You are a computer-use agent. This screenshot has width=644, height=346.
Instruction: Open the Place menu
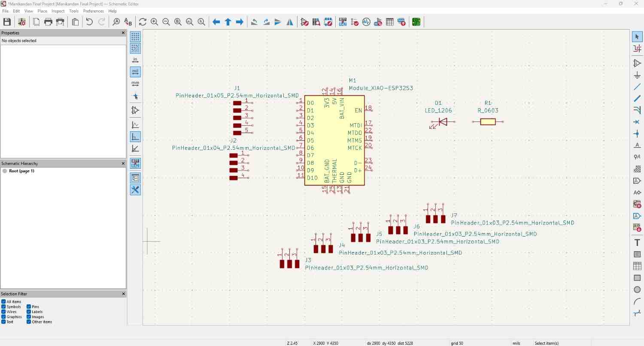pos(42,11)
